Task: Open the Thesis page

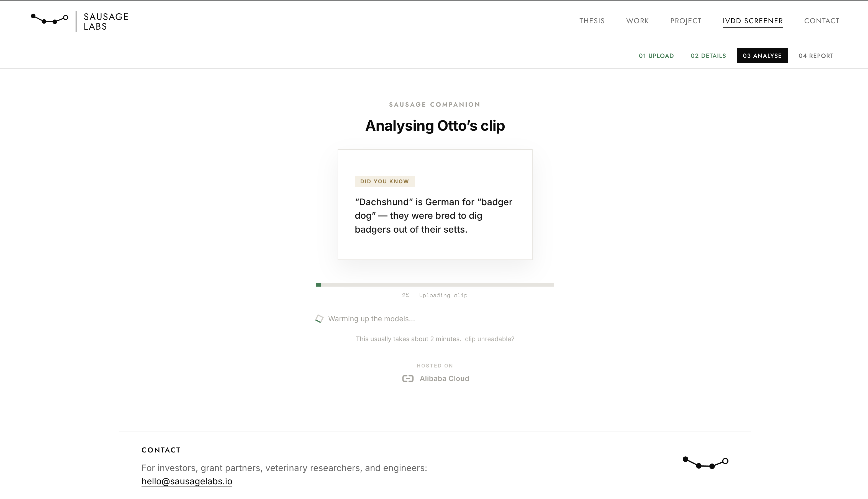Action: pyautogui.click(x=592, y=21)
